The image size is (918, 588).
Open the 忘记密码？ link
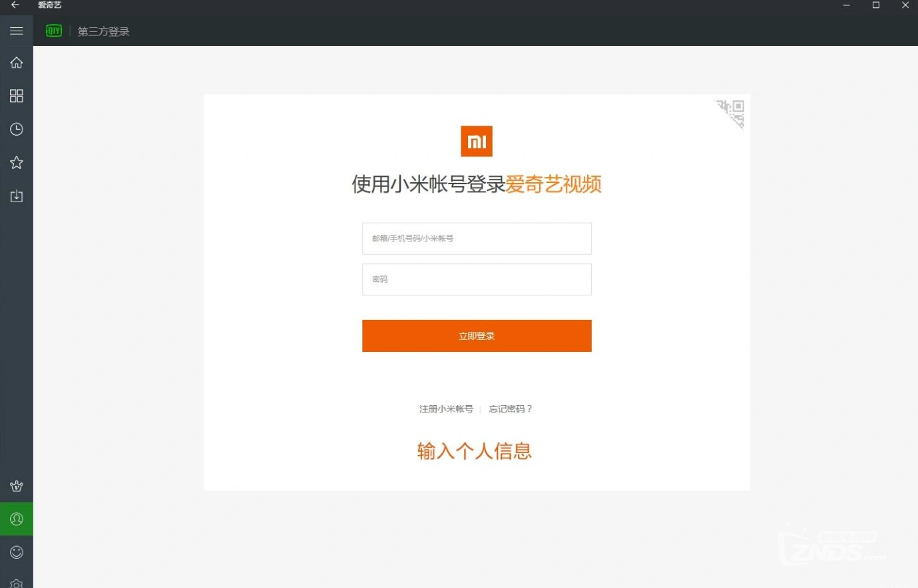pos(511,409)
